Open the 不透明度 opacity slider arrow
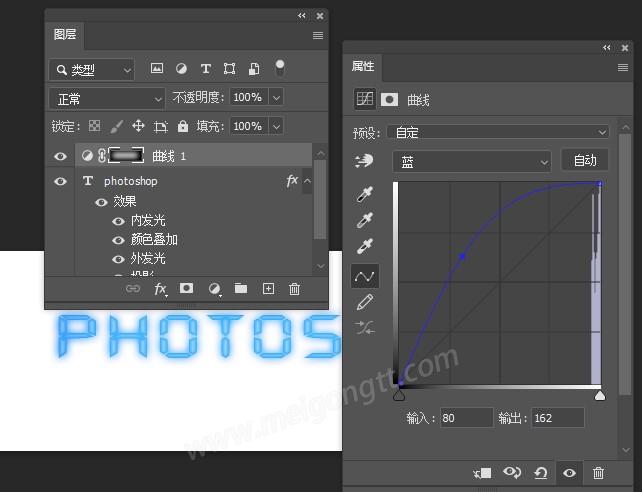The height and width of the screenshot is (492, 642). pos(276,98)
